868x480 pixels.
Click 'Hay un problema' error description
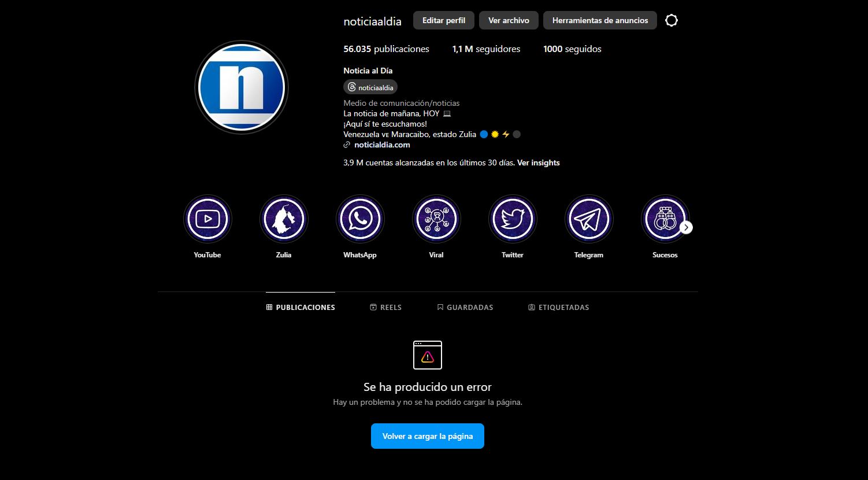[x=428, y=402]
